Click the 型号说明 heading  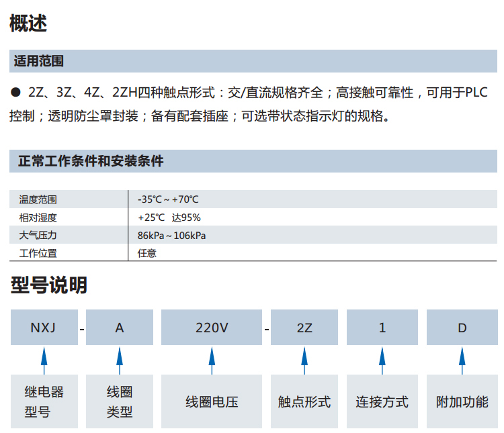[x=48, y=286]
